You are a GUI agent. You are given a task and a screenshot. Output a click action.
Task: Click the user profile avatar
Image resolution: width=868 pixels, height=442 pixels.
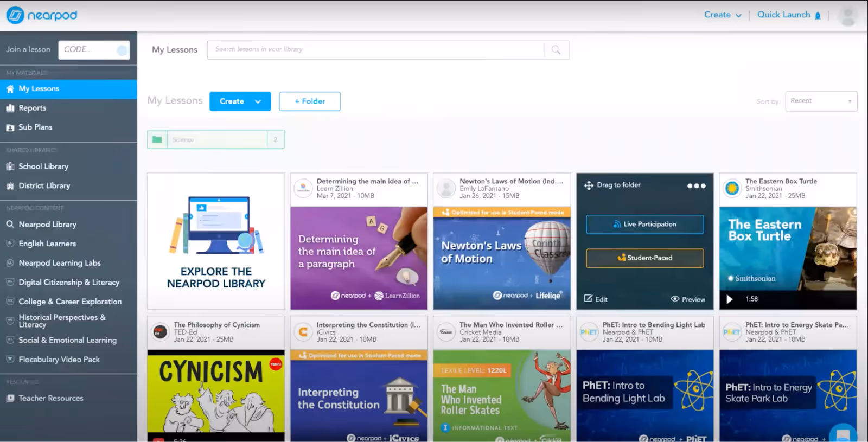point(847,15)
